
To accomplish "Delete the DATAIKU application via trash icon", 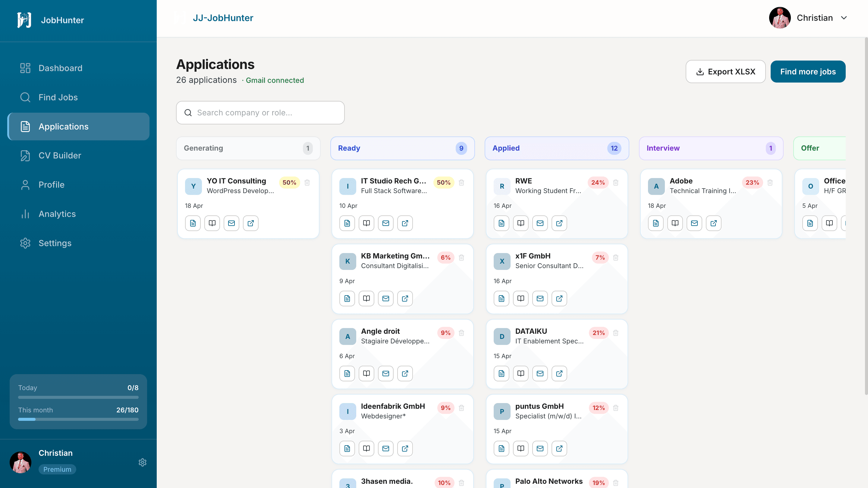I will [x=616, y=333].
